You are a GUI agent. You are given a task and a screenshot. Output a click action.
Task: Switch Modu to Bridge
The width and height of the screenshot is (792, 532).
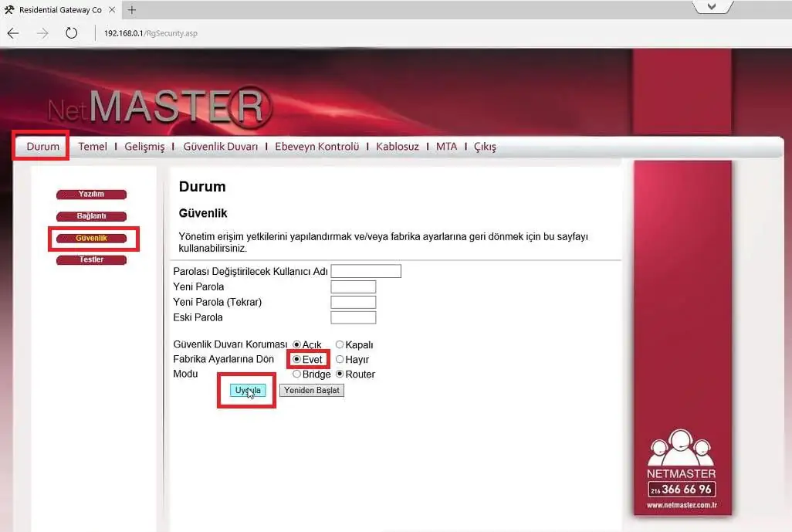pyautogui.click(x=296, y=374)
